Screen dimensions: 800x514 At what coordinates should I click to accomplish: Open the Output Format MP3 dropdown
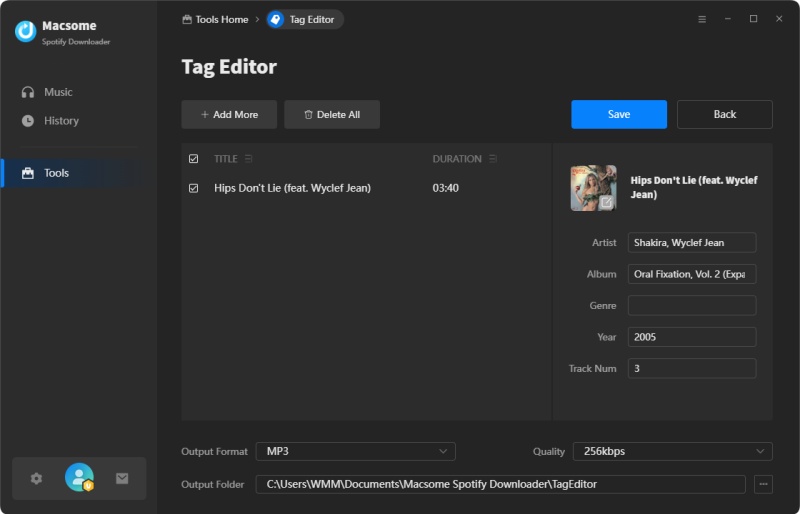point(356,451)
